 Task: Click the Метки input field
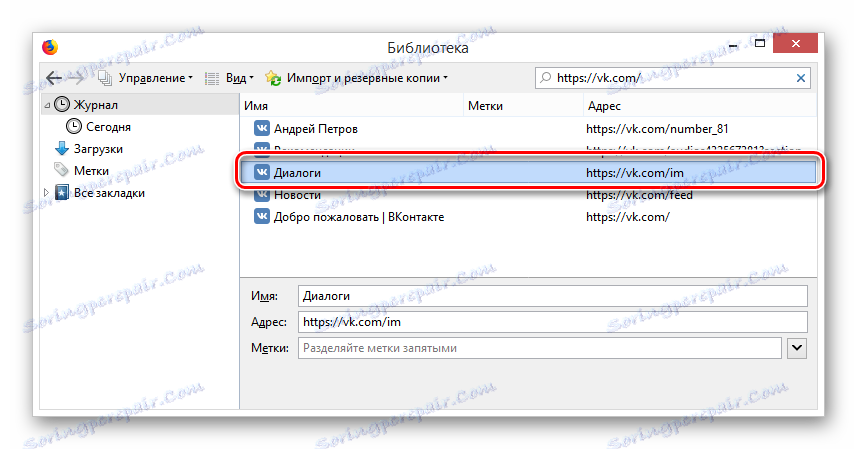click(x=539, y=348)
